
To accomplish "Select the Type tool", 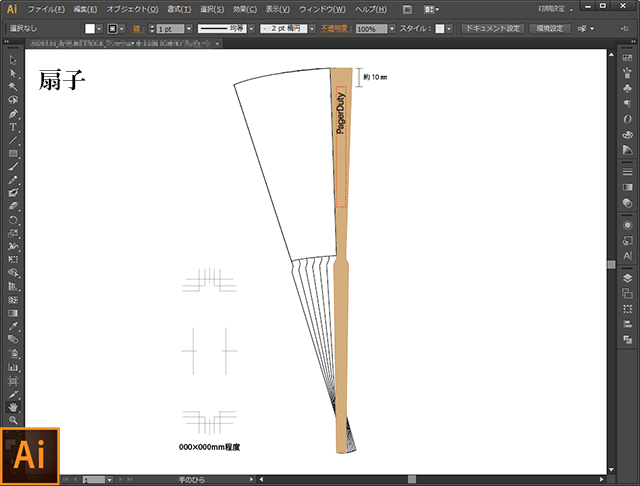I will (x=13, y=127).
